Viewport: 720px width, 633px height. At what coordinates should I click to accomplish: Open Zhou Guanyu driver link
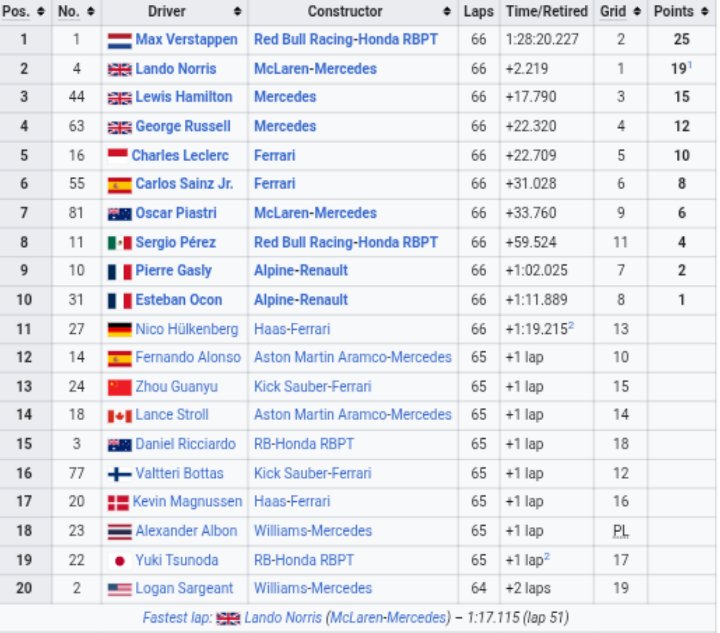[176, 387]
